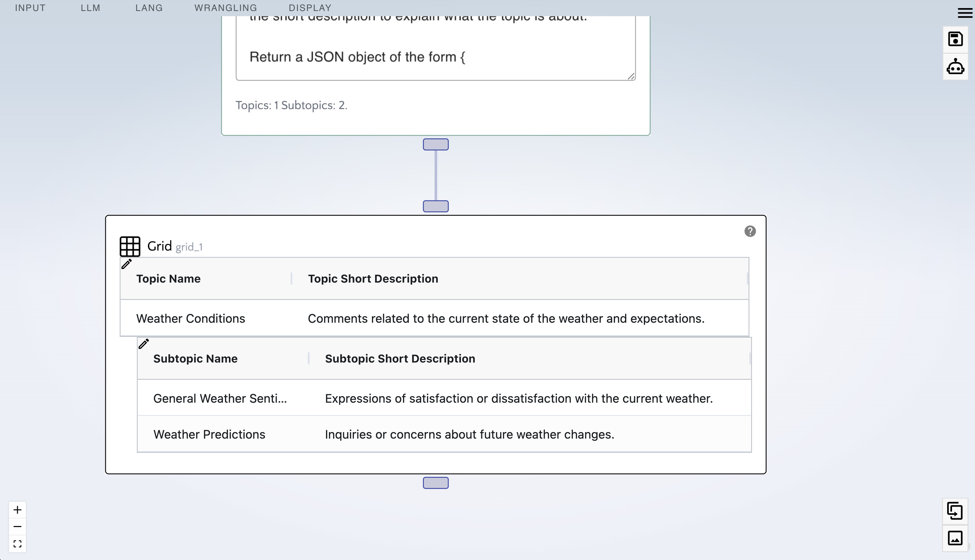Click the output handle below Grid node
This screenshot has height=560, width=975.
435,483
